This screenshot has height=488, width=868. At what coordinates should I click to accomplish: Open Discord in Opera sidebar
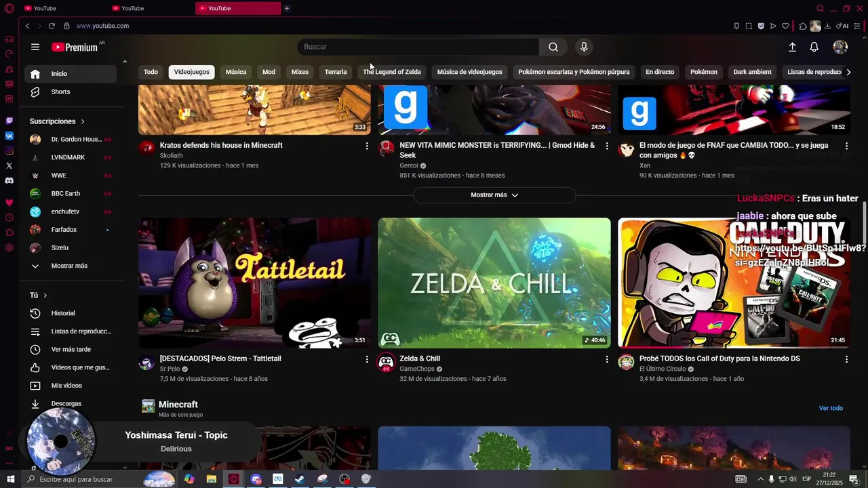(9, 181)
